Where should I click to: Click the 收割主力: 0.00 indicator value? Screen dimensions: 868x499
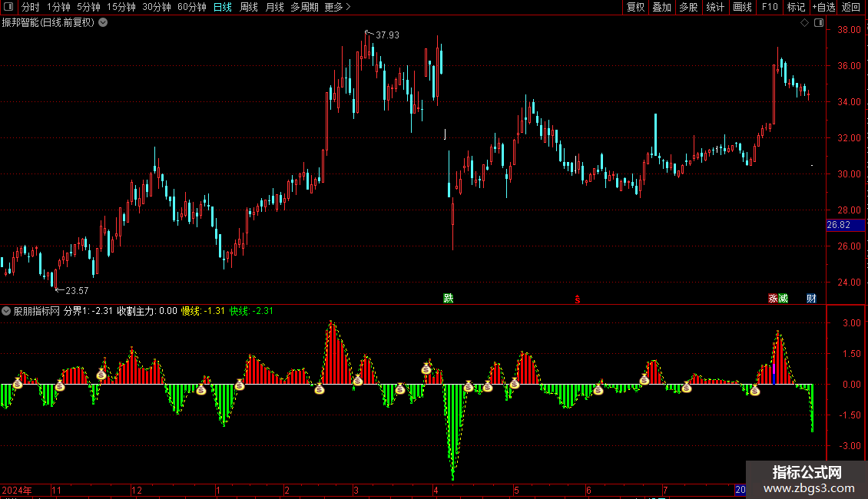pyautogui.click(x=147, y=311)
